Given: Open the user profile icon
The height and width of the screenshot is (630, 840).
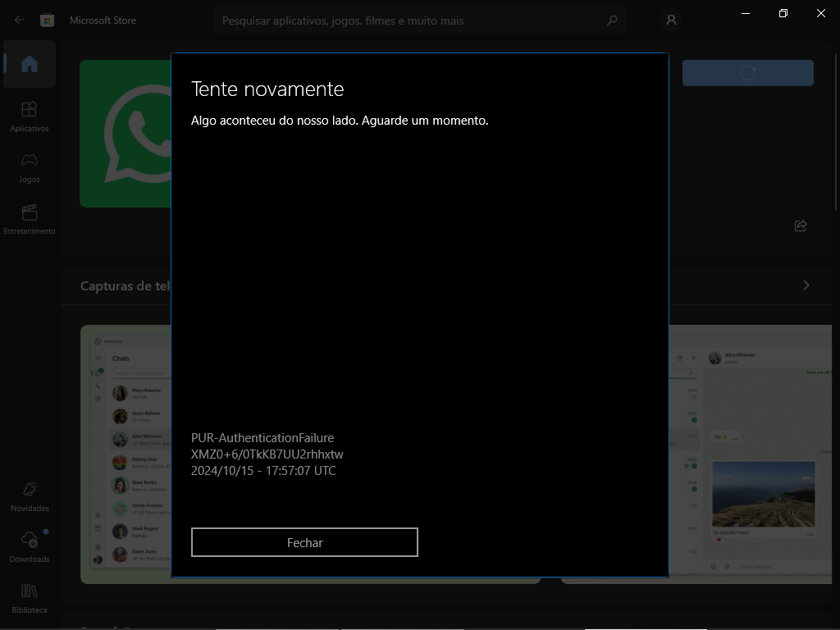Looking at the screenshot, I should click(671, 21).
